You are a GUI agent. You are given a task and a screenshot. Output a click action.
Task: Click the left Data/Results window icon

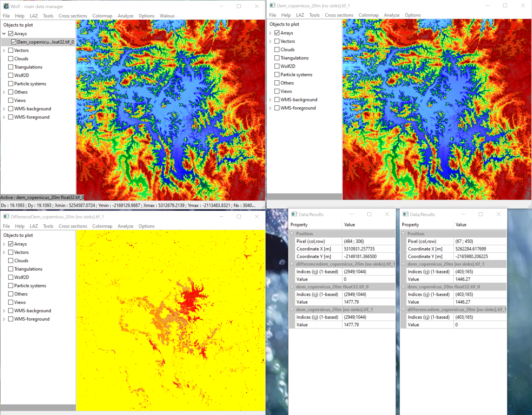[294, 214]
